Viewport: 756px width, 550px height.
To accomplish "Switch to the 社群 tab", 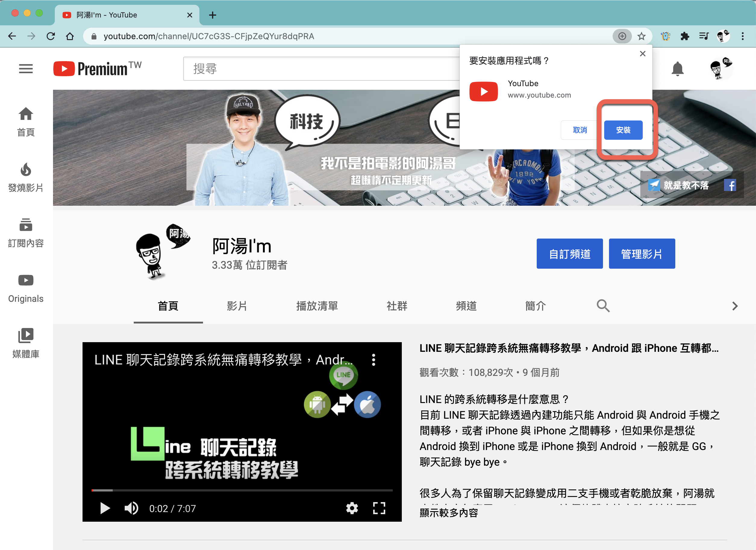I will pos(397,306).
